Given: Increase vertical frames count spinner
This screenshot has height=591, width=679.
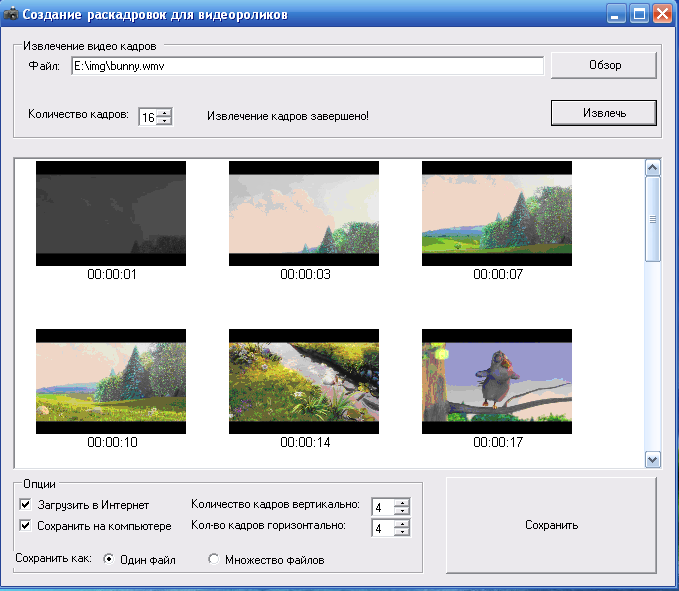Looking at the screenshot, I should [402, 503].
